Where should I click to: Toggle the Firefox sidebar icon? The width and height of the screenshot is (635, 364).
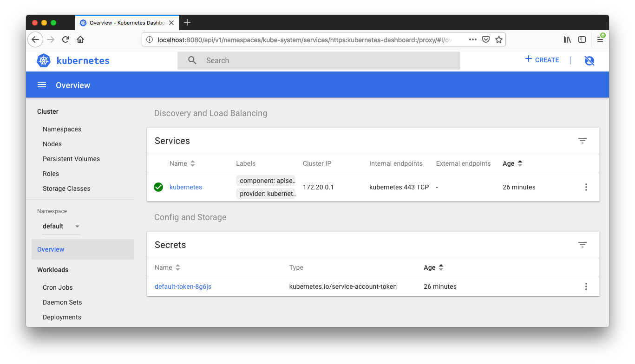[x=582, y=39]
